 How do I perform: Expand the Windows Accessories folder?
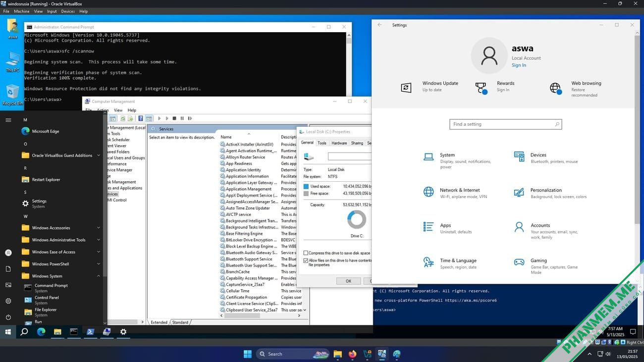click(61, 228)
